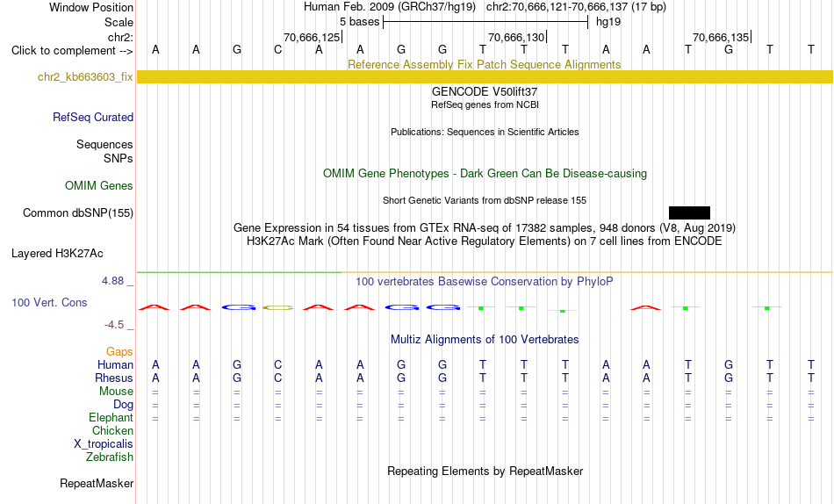Click the X_tropicalis species row label
This screenshot has width=834, height=504.
click(104, 444)
